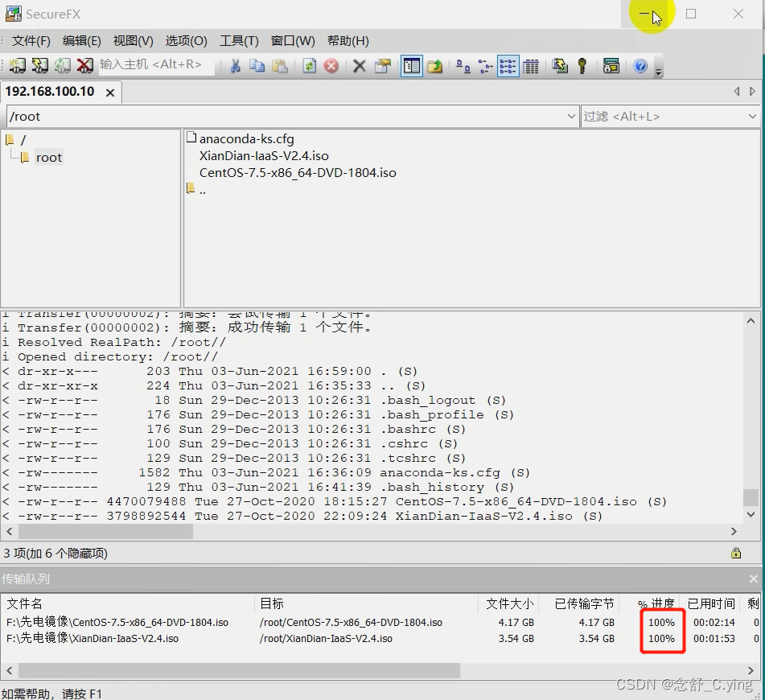The width and height of the screenshot is (765, 700).
Task: Maximize the SecureFX window
Action: [691, 14]
